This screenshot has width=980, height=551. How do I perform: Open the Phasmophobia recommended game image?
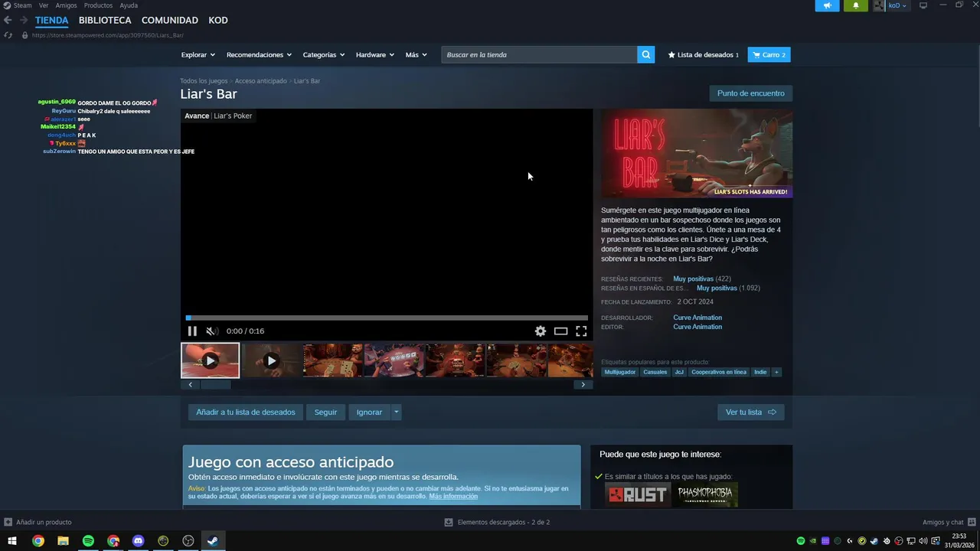coord(706,494)
